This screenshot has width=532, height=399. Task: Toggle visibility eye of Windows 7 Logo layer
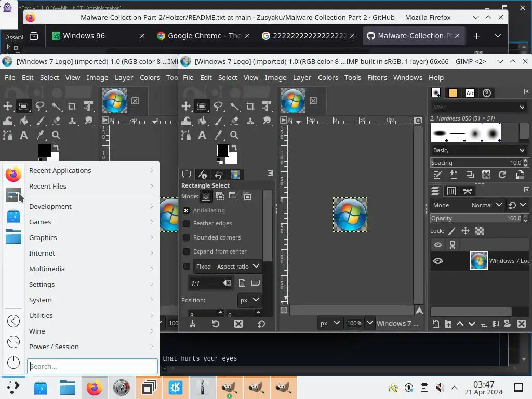438,261
